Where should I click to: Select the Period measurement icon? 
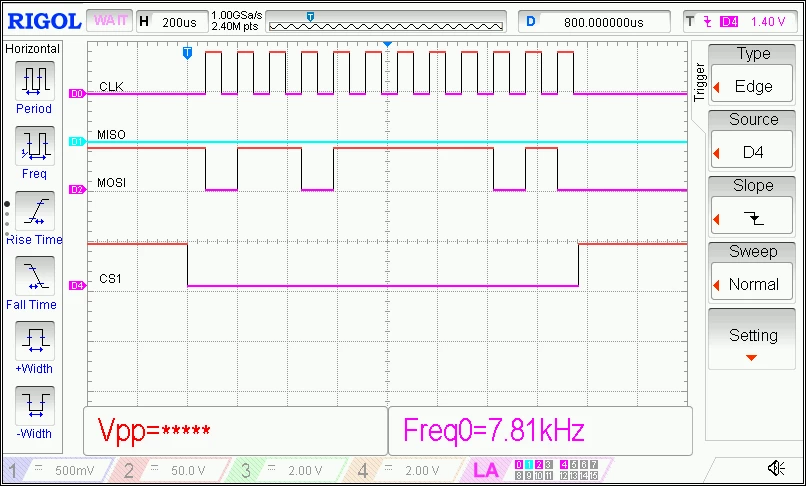34,81
